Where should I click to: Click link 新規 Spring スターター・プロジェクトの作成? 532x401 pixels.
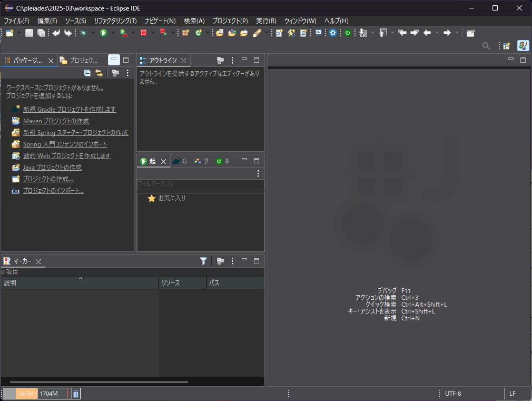(76, 132)
